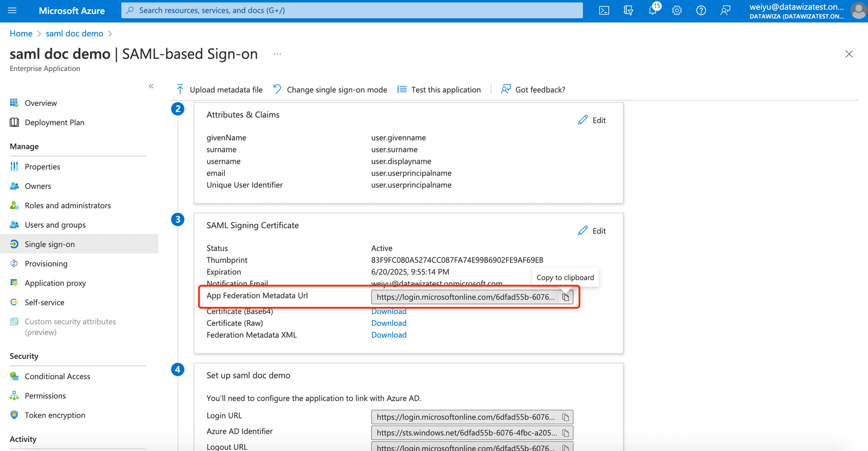Image resolution: width=868 pixels, height=451 pixels.
Task: Copy App Federation Metadata Url to clipboard
Action: click(x=566, y=297)
